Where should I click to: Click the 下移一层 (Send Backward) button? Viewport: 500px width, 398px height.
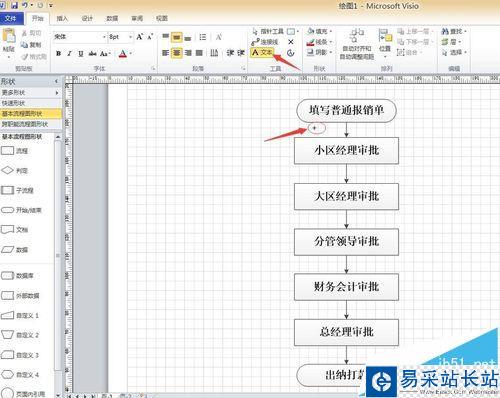[415, 42]
